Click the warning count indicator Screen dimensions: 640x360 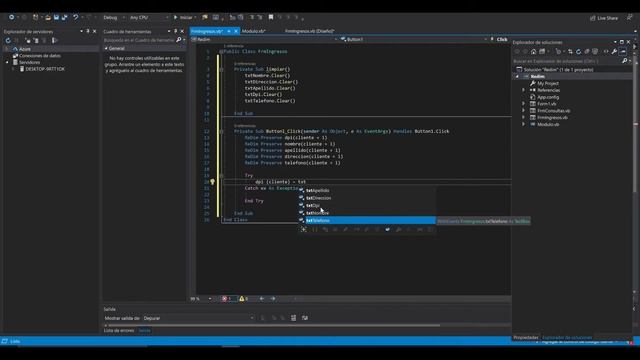pyautogui.click(x=244, y=299)
